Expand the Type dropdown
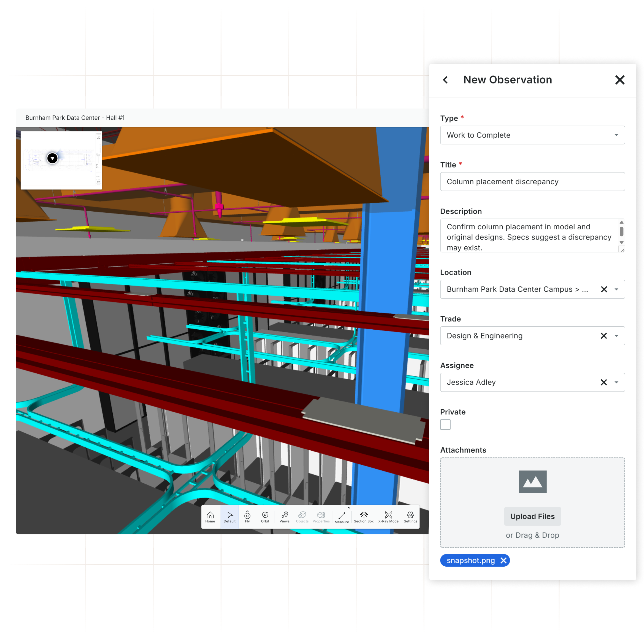Screen dimensions: 644x644 point(616,135)
